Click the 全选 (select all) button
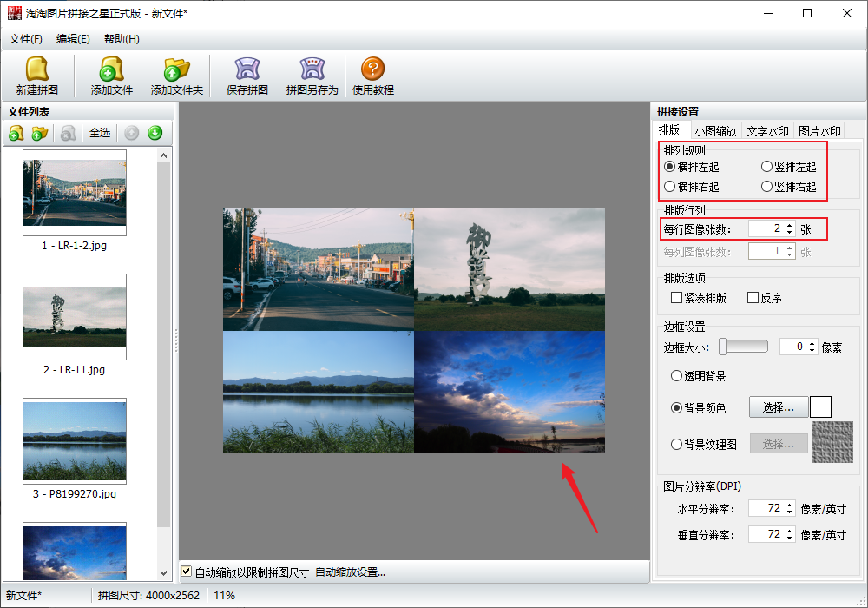The width and height of the screenshot is (868, 608). 100,133
